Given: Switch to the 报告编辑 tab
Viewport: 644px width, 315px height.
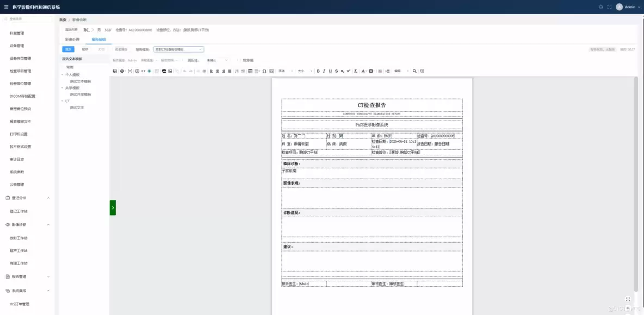Looking at the screenshot, I should (98, 39).
